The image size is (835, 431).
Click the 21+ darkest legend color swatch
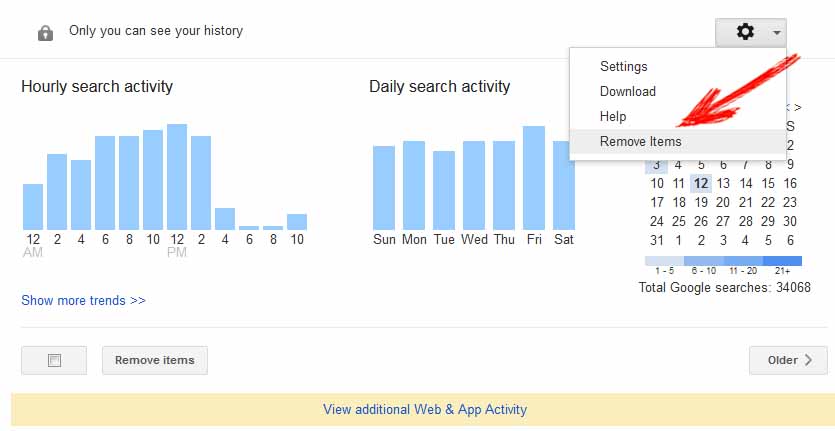[782, 261]
